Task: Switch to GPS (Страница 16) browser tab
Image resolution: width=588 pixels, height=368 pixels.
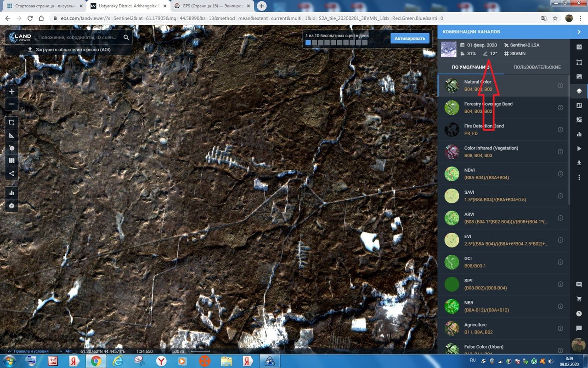Action: coord(212,6)
